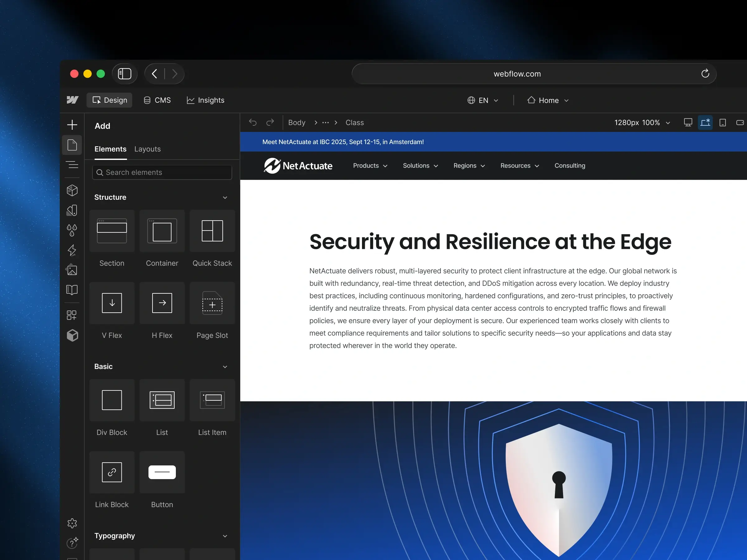Click the Undo arrow

coord(253,122)
